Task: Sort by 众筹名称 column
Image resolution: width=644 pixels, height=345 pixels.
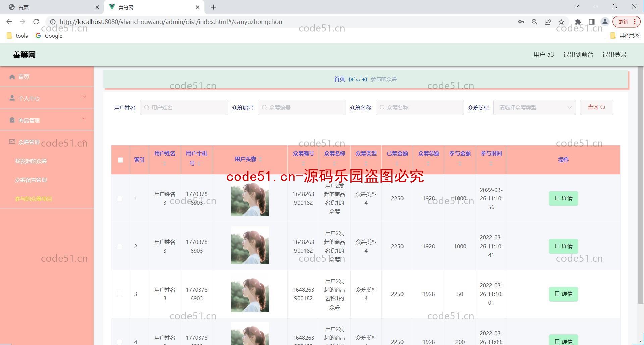Action: tap(334, 164)
